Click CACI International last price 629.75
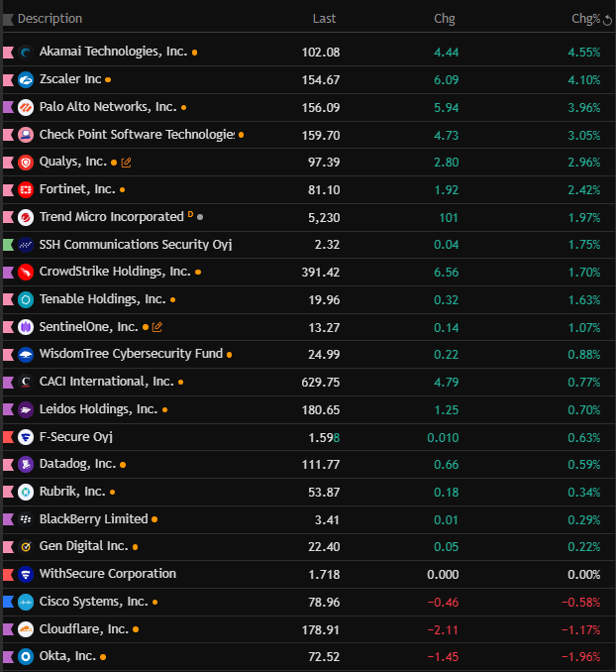616x672 pixels. click(321, 382)
